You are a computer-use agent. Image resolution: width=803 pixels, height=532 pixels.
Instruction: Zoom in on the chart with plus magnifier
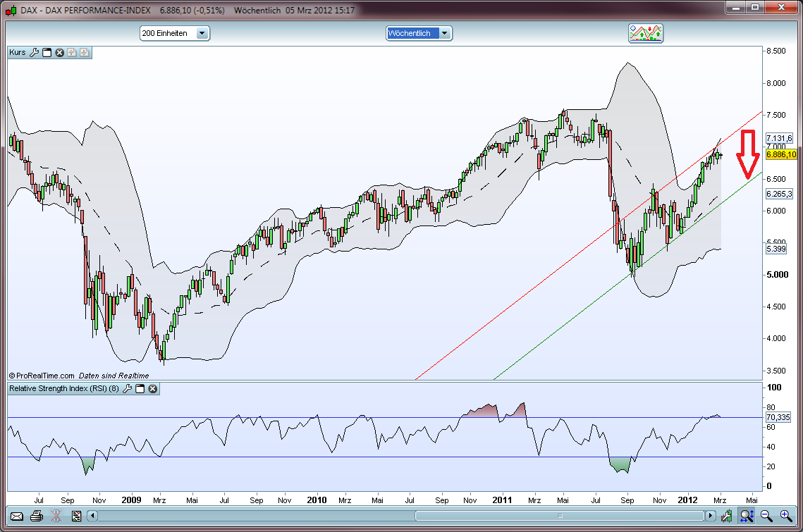(x=784, y=516)
